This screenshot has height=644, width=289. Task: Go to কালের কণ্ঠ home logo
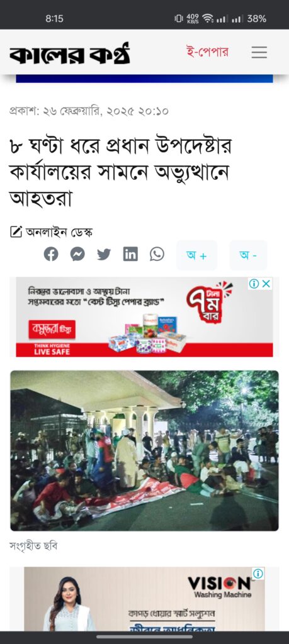pos(69,54)
